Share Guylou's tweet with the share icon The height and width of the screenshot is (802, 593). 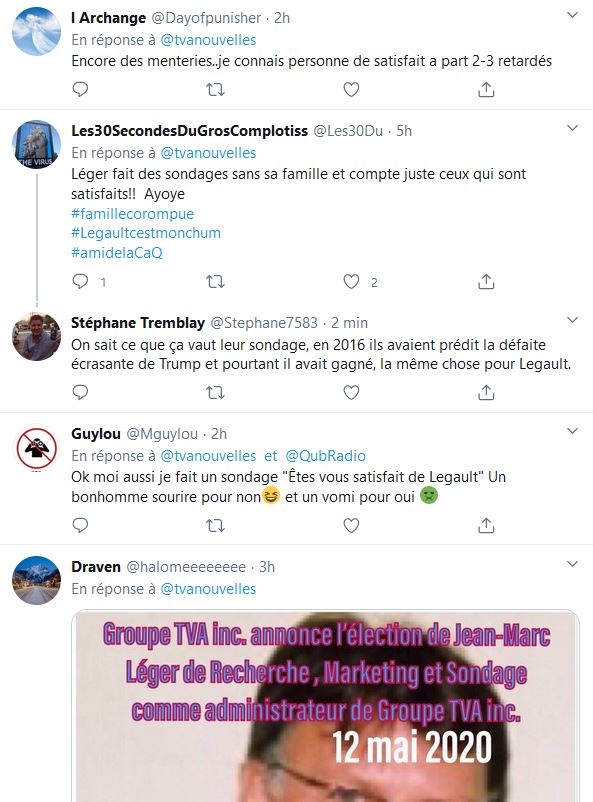point(486,525)
